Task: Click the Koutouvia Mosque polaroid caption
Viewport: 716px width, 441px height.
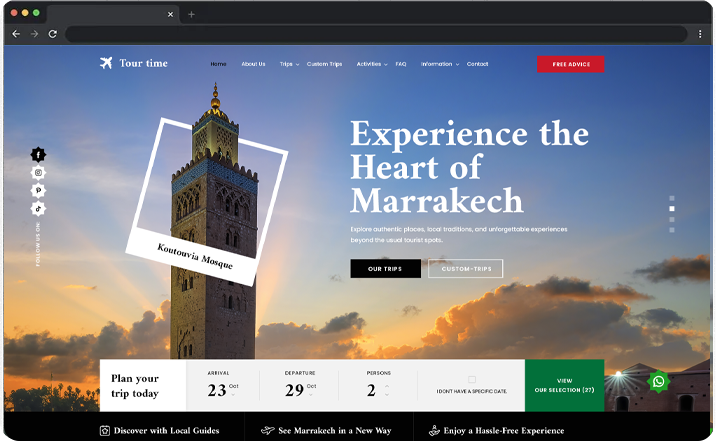Action: (195, 256)
